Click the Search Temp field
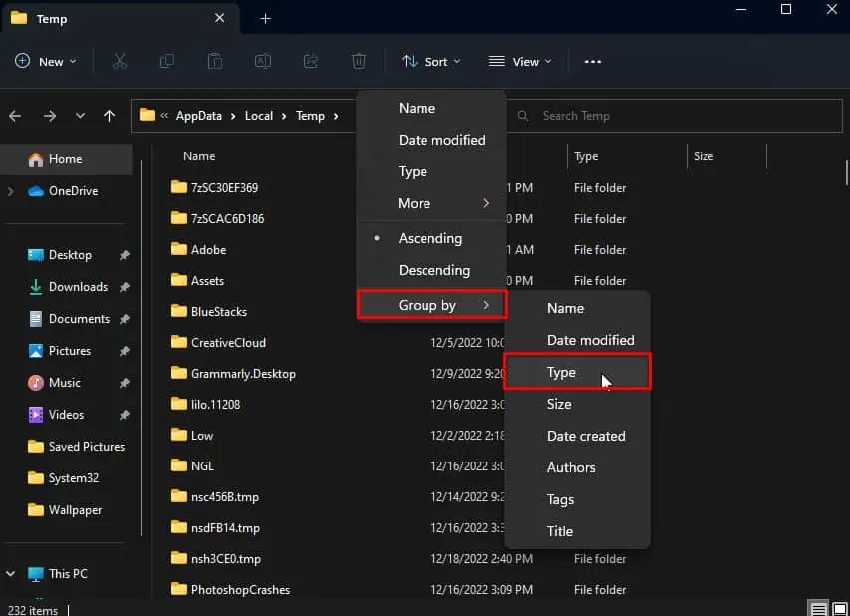The width and height of the screenshot is (850, 616). (x=675, y=116)
